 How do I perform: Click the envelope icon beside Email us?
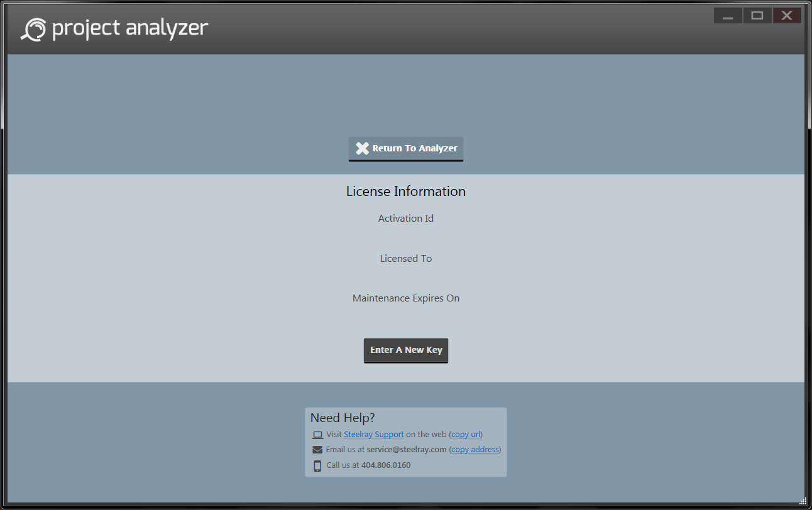317,450
